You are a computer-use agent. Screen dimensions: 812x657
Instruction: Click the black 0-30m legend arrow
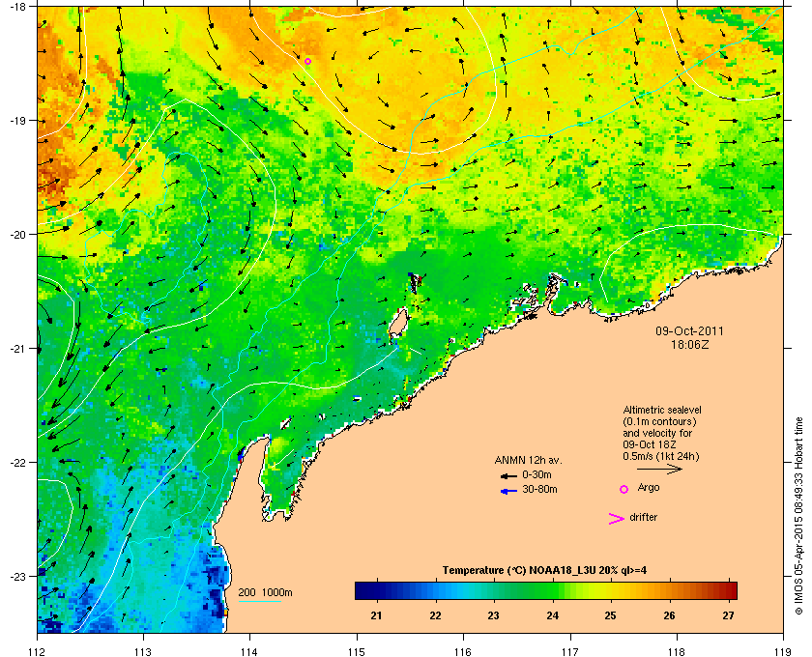click(509, 475)
